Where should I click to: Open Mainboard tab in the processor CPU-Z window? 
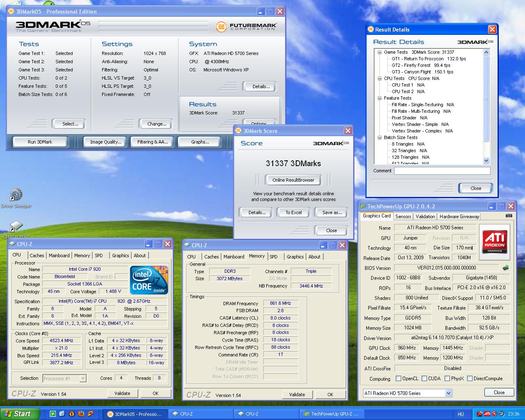pyautogui.click(x=59, y=256)
